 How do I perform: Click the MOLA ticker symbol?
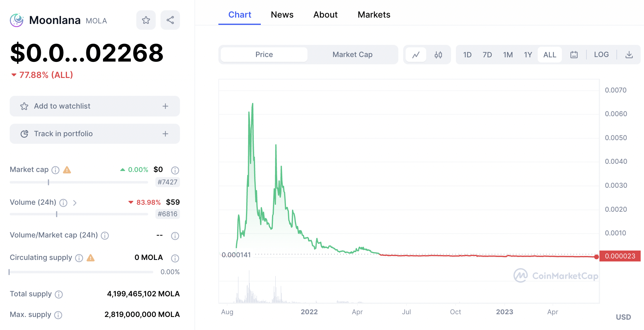[x=96, y=21]
